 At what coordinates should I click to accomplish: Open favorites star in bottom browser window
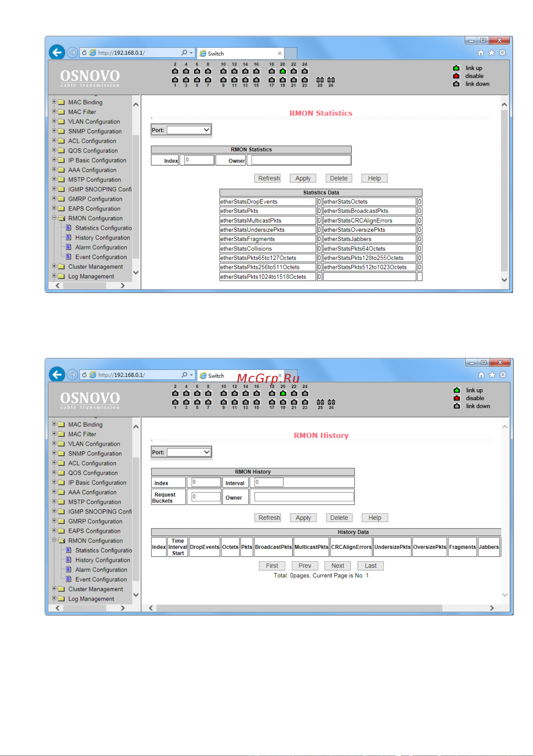[x=492, y=375]
